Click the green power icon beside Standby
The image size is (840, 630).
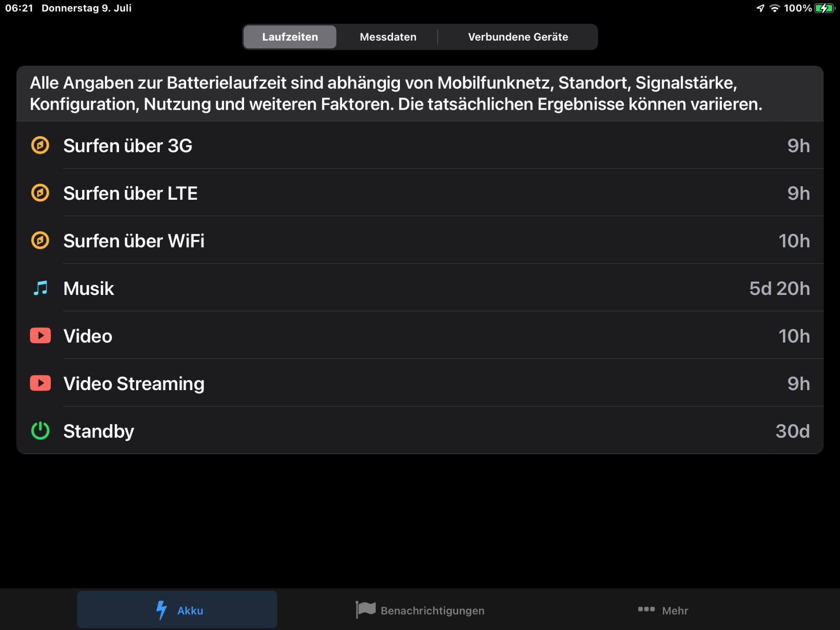[40, 431]
